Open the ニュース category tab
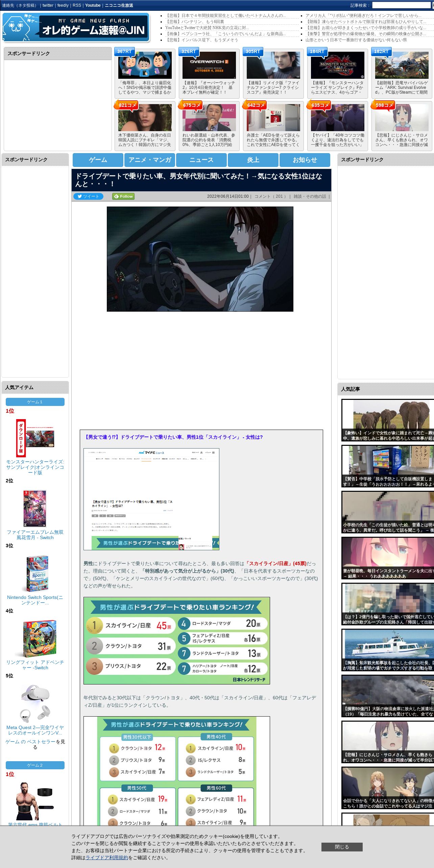The height and width of the screenshot is (868, 434). (201, 160)
